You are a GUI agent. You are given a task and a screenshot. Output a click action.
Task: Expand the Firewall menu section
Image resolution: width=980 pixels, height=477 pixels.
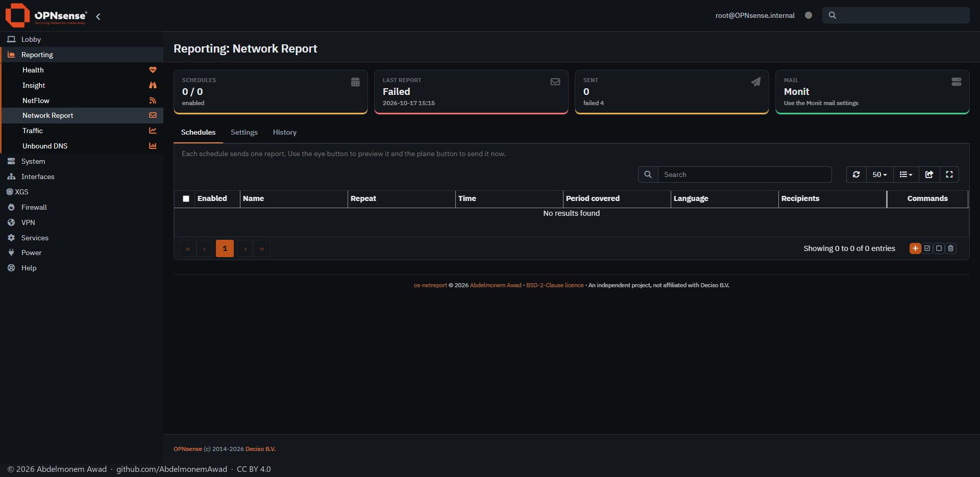(82, 207)
